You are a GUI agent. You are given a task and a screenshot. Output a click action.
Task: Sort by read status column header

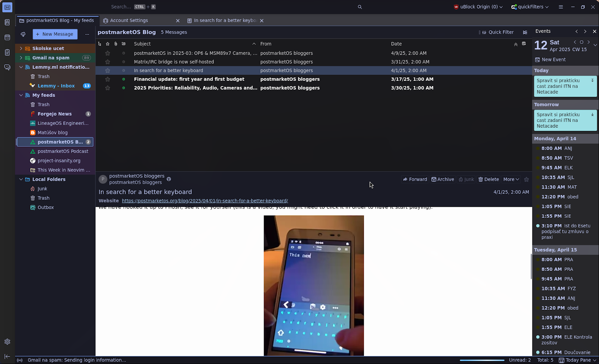pyautogui.click(x=124, y=44)
